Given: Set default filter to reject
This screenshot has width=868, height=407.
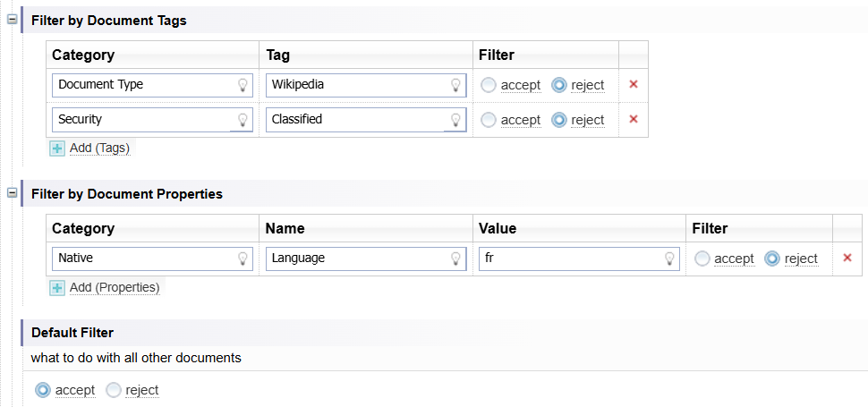Looking at the screenshot, I should (114, 390).
